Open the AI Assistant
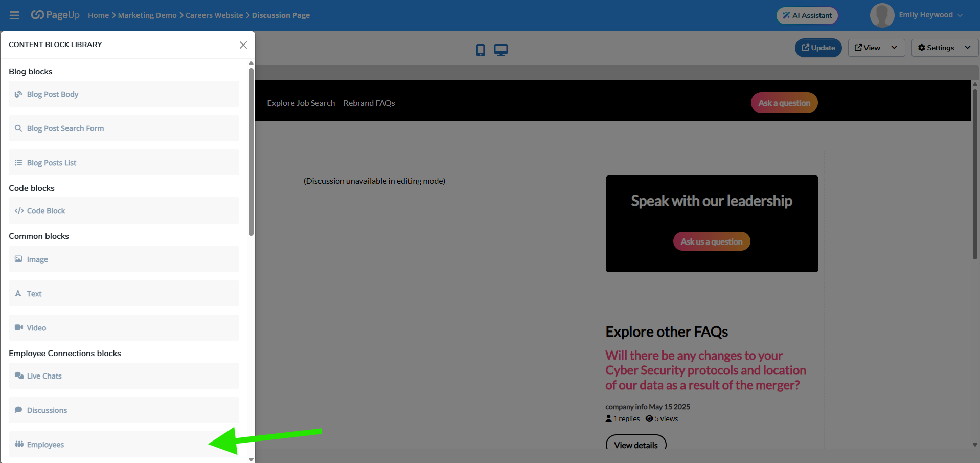The width and height of the screenshot is (980, 463). (807, 15)
